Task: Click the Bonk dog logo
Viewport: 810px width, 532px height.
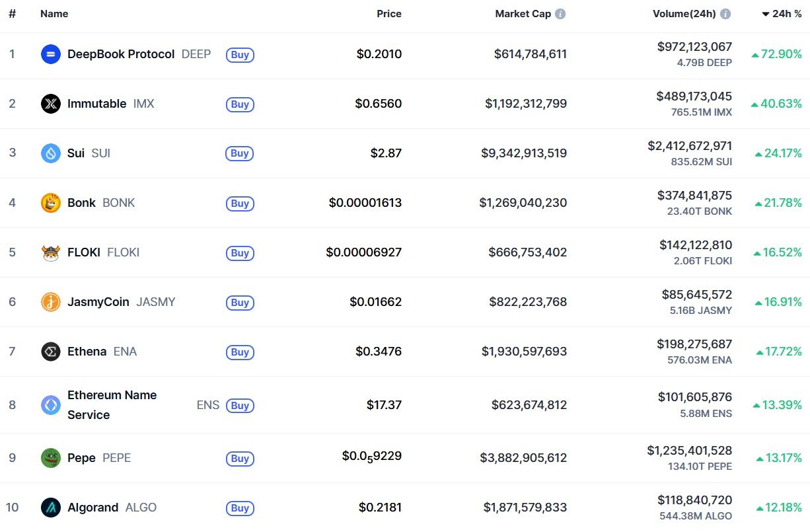Action: pos(51,203)
